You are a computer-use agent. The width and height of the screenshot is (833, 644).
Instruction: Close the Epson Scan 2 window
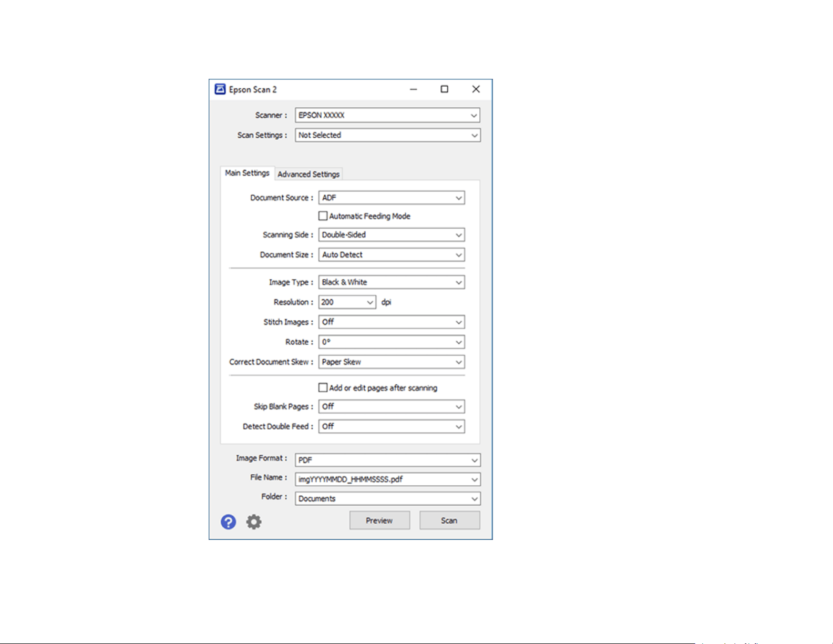point(476,89)
